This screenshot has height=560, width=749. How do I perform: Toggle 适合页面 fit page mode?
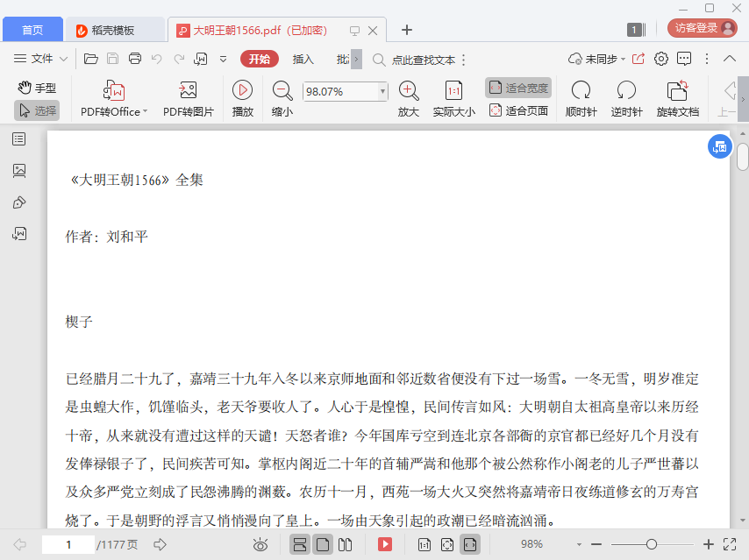(x=518, y=110)
